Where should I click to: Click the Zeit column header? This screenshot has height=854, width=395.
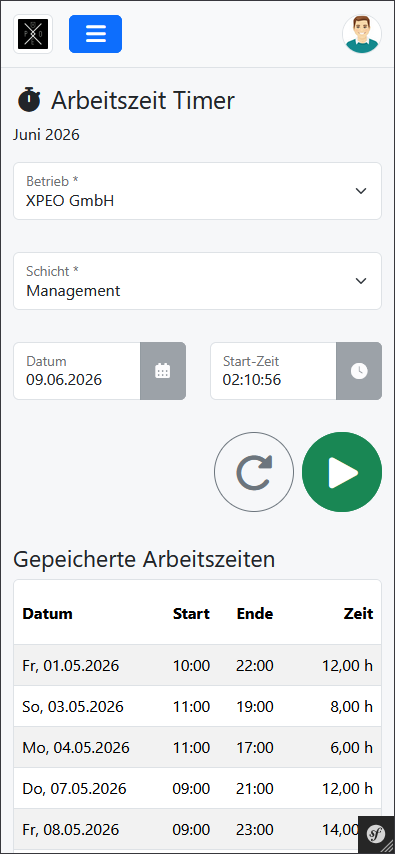[x=358, y=614]
